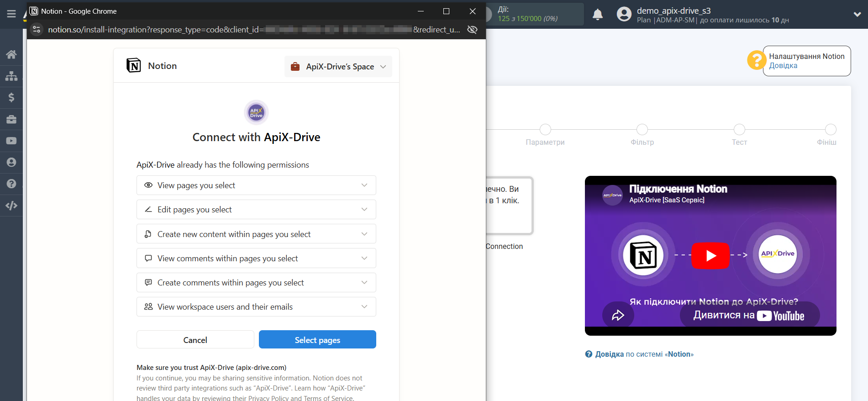Open the connections sitemap icon in sidebar
868x401 pixels.
point(11,76)
